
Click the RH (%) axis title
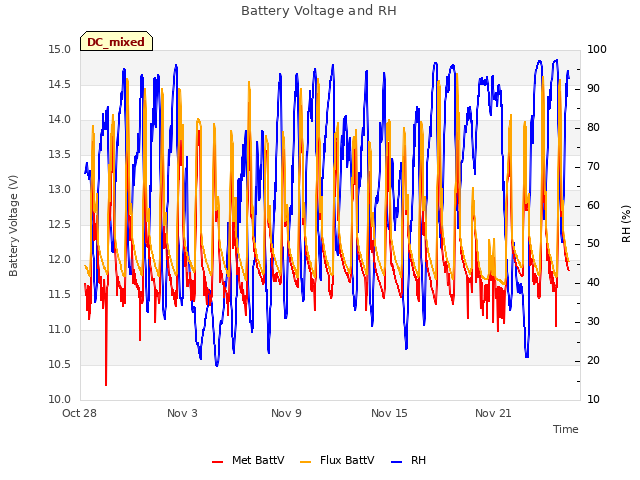click(626, 224)
